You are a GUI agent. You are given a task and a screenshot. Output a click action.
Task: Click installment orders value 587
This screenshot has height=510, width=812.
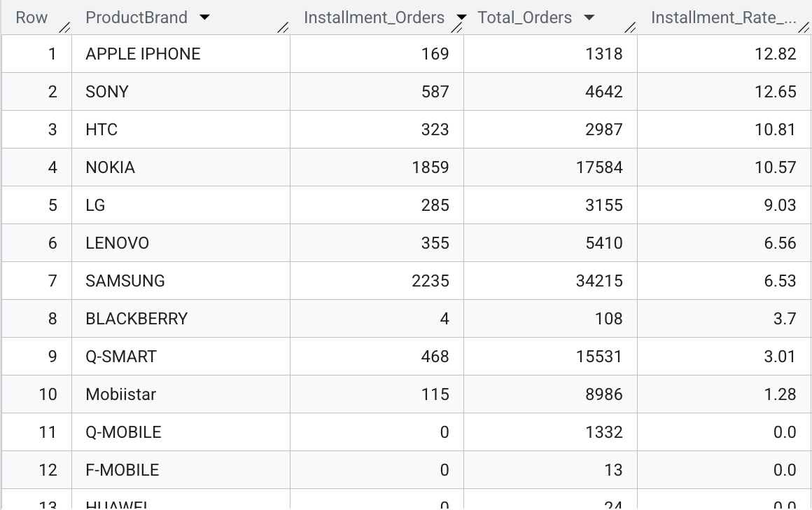click(x=435, y=92)
